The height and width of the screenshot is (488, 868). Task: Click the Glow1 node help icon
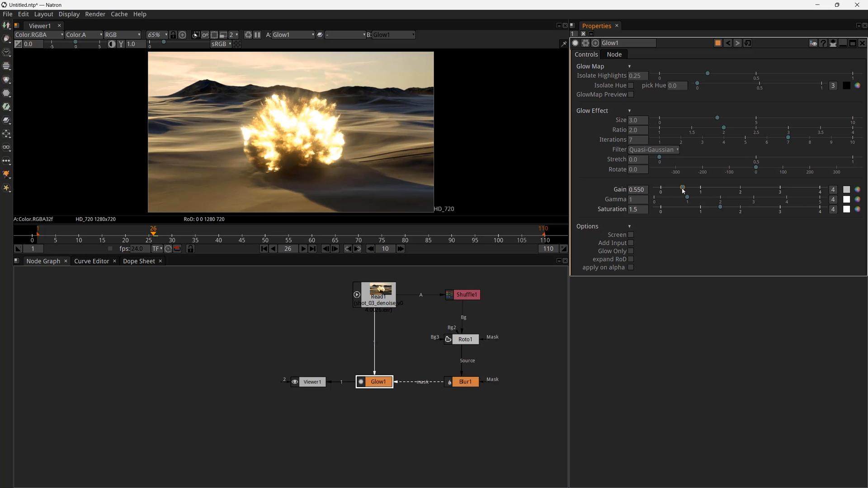[x=823, y=43]
